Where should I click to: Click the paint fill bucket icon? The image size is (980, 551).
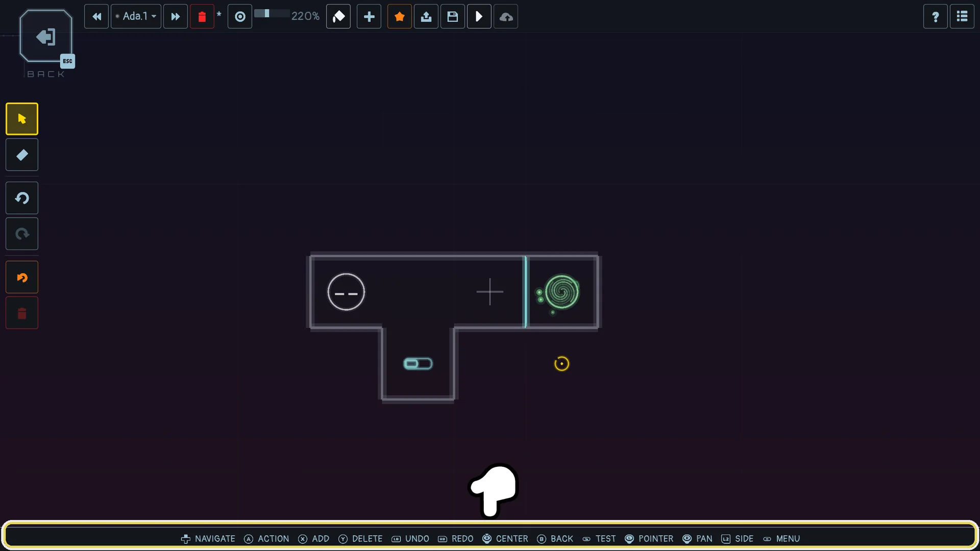coord(338,17)
